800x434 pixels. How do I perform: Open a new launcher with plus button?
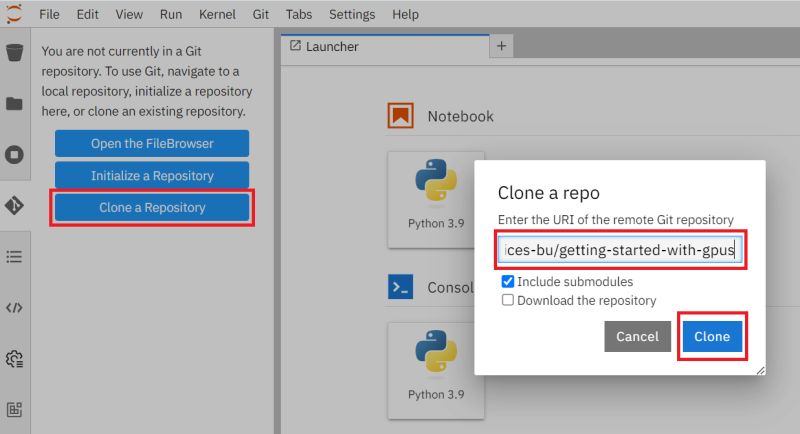click(x=502, y=46)
